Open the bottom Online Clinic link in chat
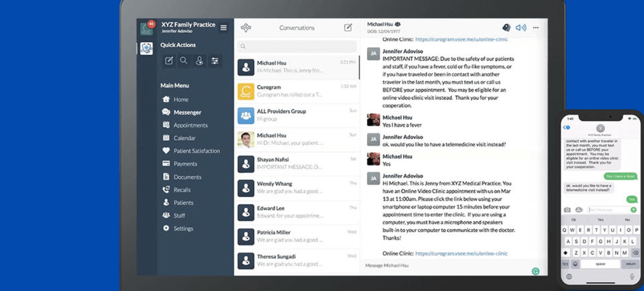 462,253
